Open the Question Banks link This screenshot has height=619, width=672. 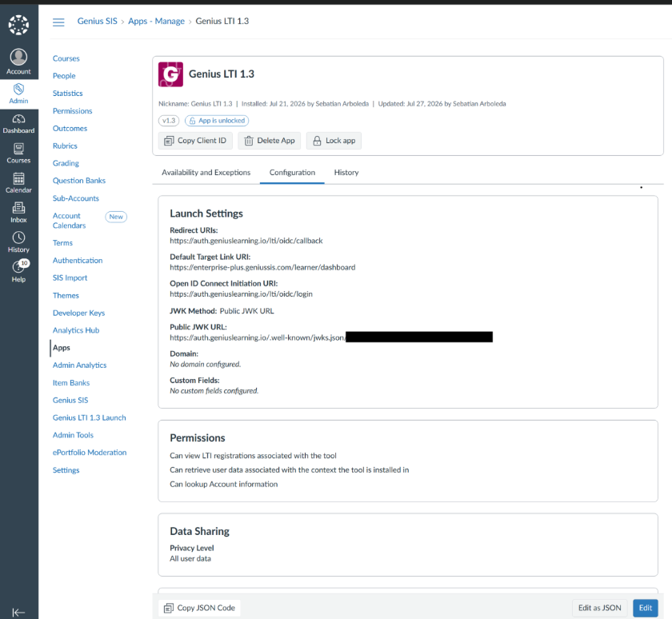click(79, 181)
